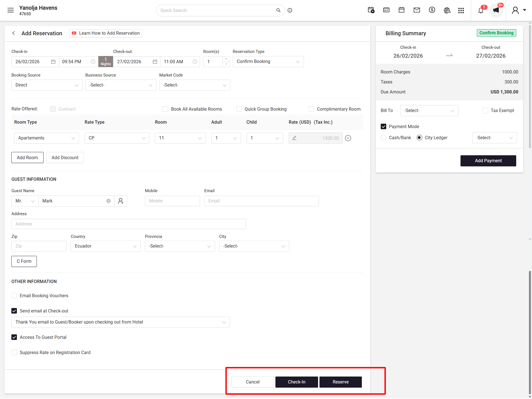The width and height of the screenshot is (532, 399).
Task: Check the Complimentary Room option
Action: [x=311, y=109]
